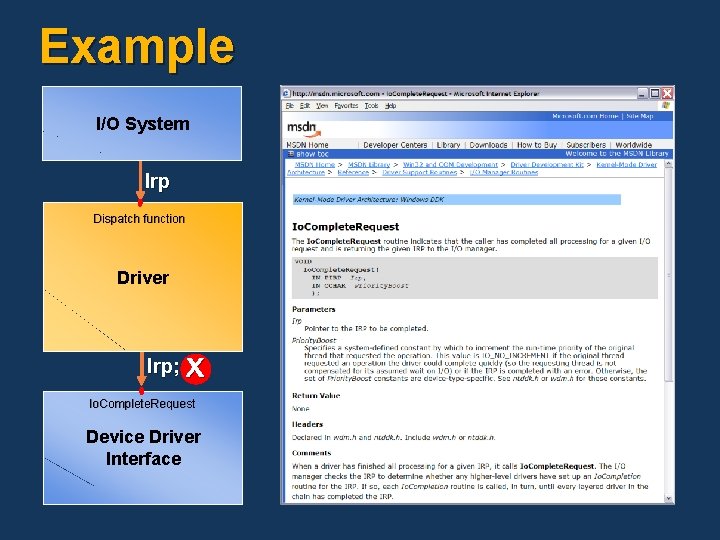Click the scrollbar up arrow in the browser

(x=669, y=164)
